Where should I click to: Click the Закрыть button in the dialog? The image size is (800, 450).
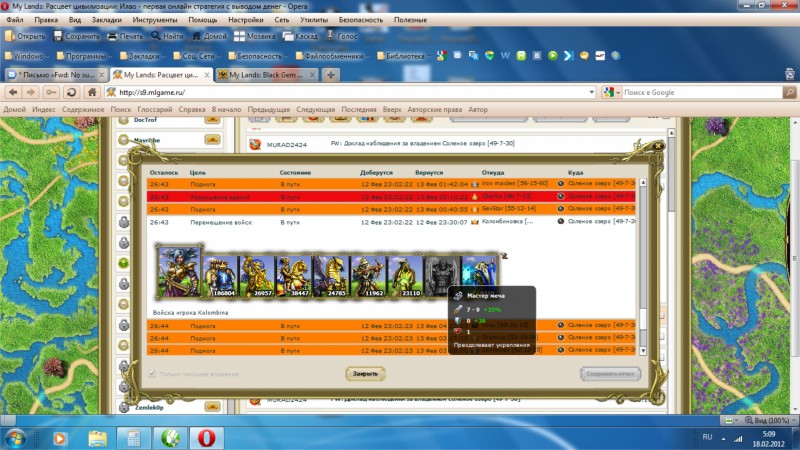pyautogui.click(x=365, y=373)
